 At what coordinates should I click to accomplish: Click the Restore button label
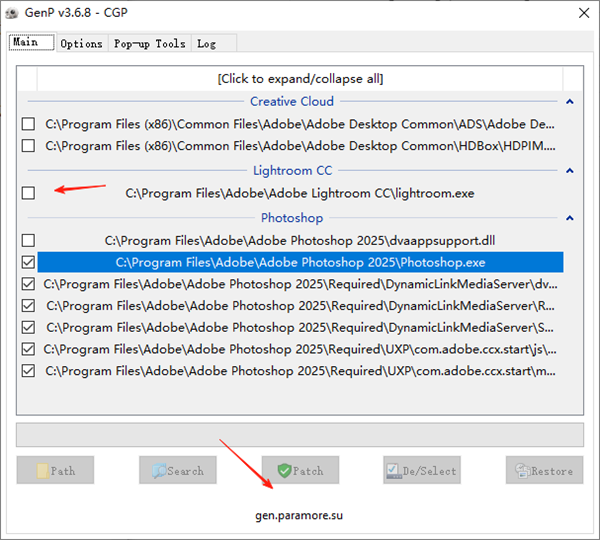click(552, 471)
